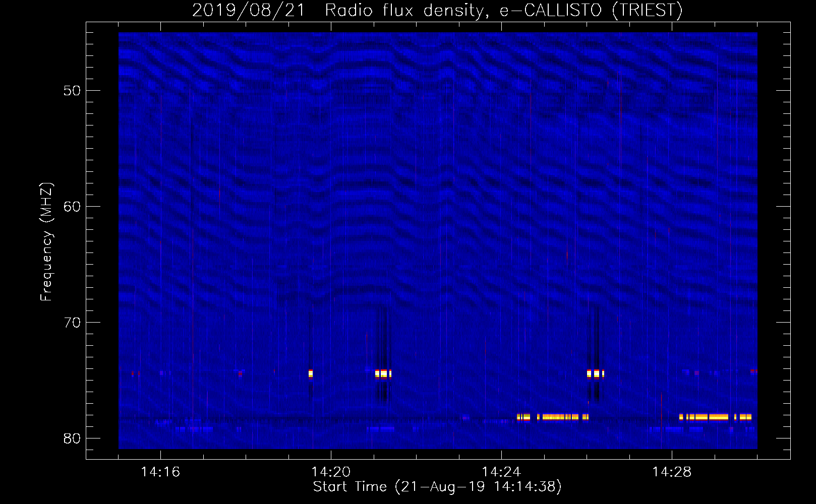Click the 'Start Time (21-Aug-19 14:14:38)' label
This screenshot has height=504, width=816.
coord(437,487)
